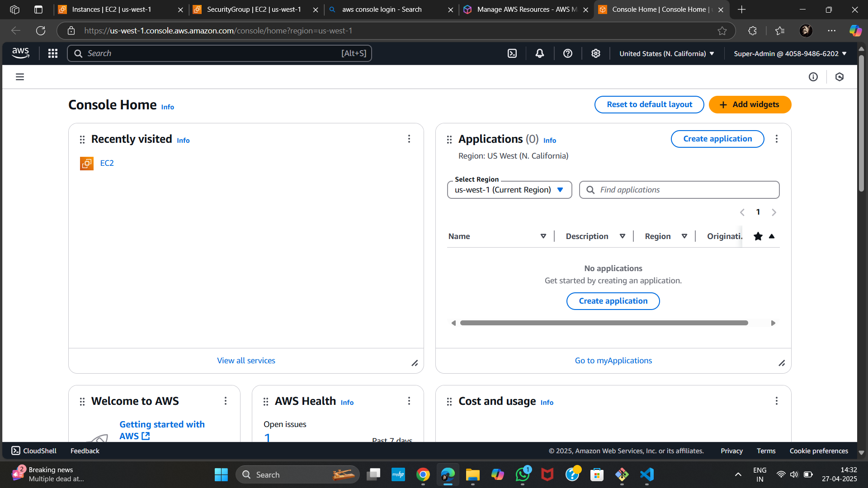Open Cookie preferences in the footer

coord(819,451)
